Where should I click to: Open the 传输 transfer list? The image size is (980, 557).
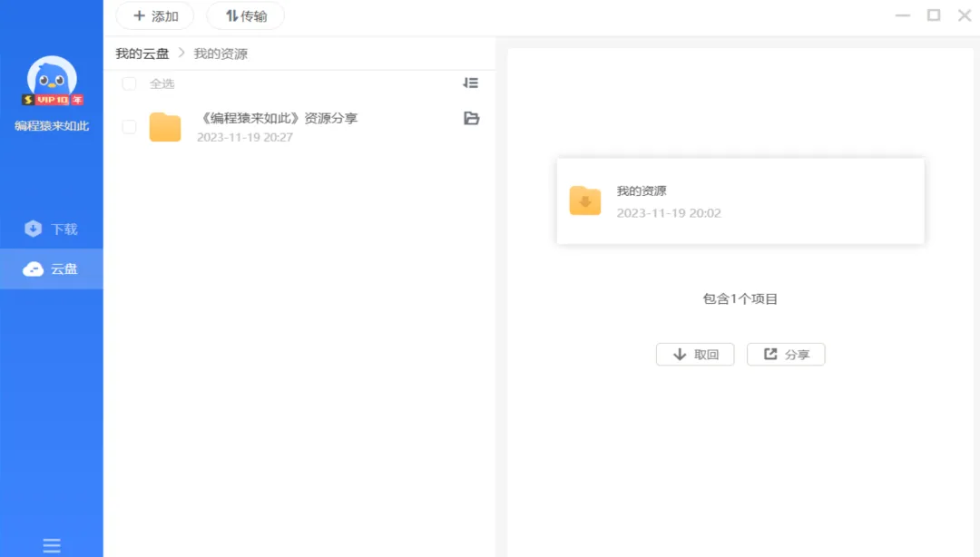[246, 15]
